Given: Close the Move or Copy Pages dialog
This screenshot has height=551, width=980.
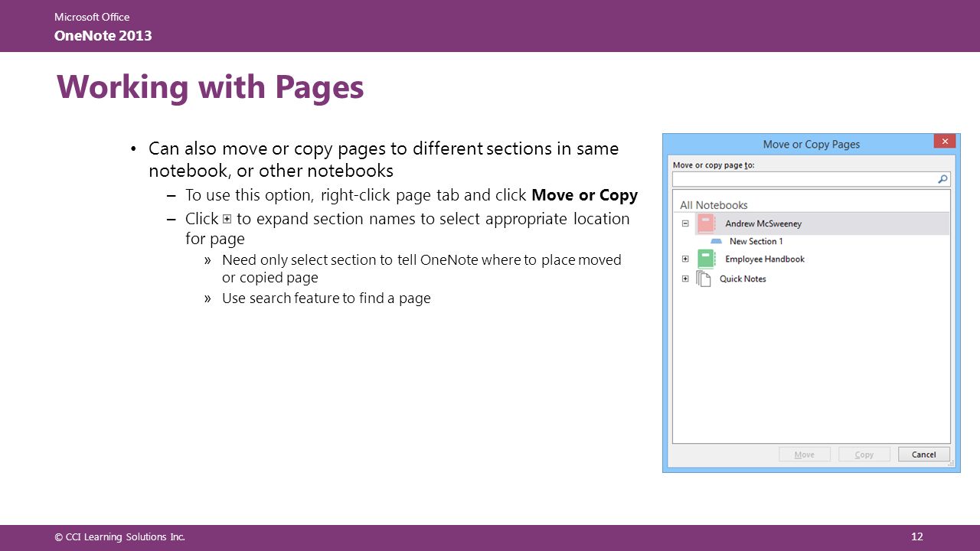Looking at the screenshot, I should point(945,142).
